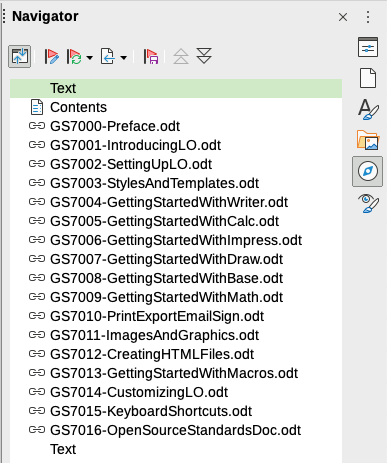Viewport: 387px width, 463px height.
Task: Click the Insert document icon
Action: pos(108,56)
